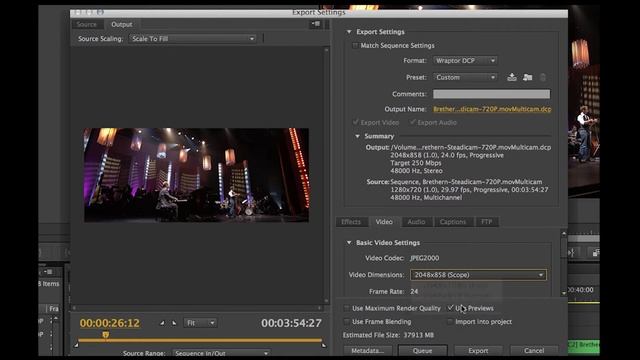Click the orange scrub bar under the preview

pyautogui.click(x=200, y=340)
